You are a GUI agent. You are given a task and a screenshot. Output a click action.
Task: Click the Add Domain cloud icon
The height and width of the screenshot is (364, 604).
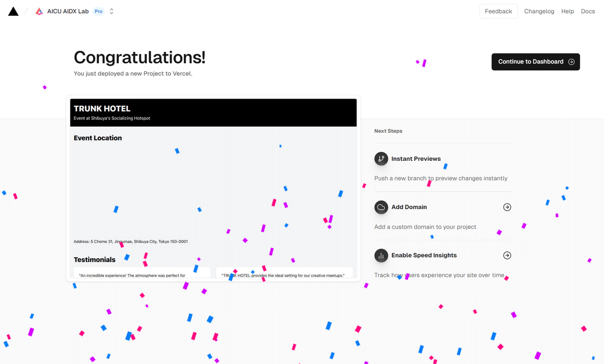point(381,207)
